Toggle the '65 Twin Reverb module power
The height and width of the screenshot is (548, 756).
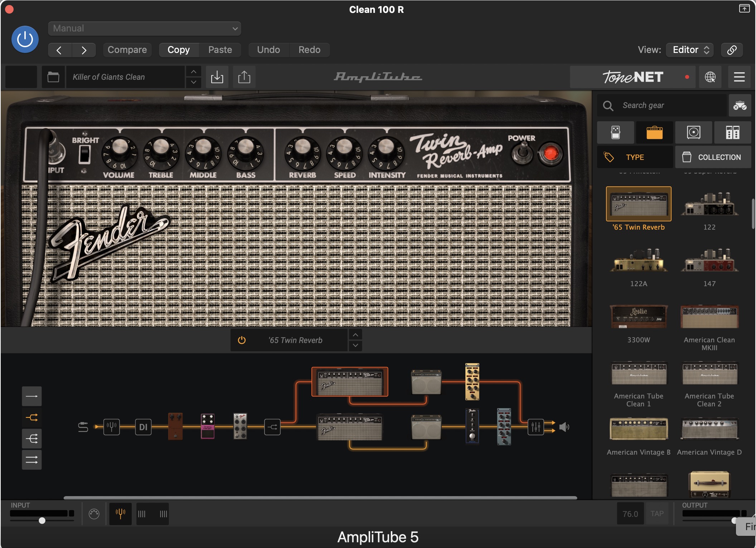coord(242,340)
